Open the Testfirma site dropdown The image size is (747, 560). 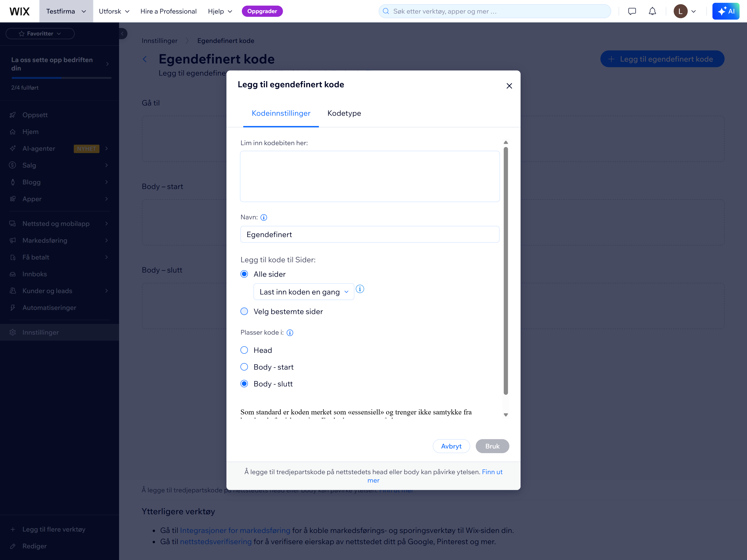[x=66, y=11]
